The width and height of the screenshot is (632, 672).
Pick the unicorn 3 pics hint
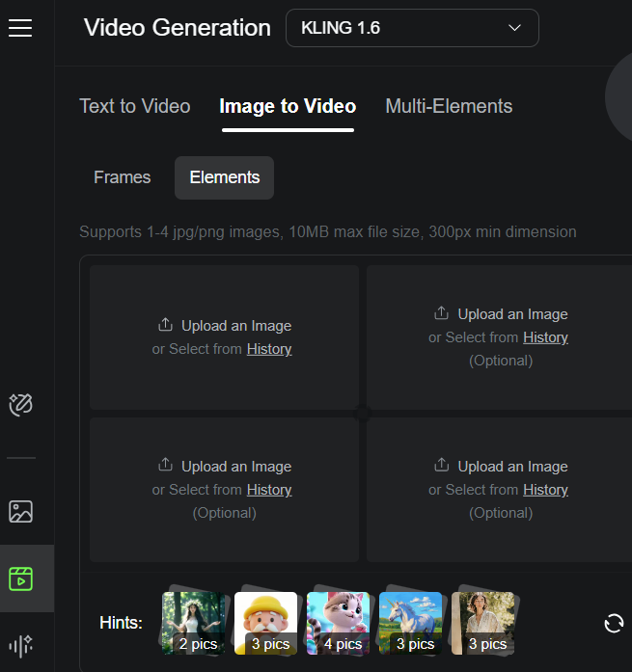(411, 623)
